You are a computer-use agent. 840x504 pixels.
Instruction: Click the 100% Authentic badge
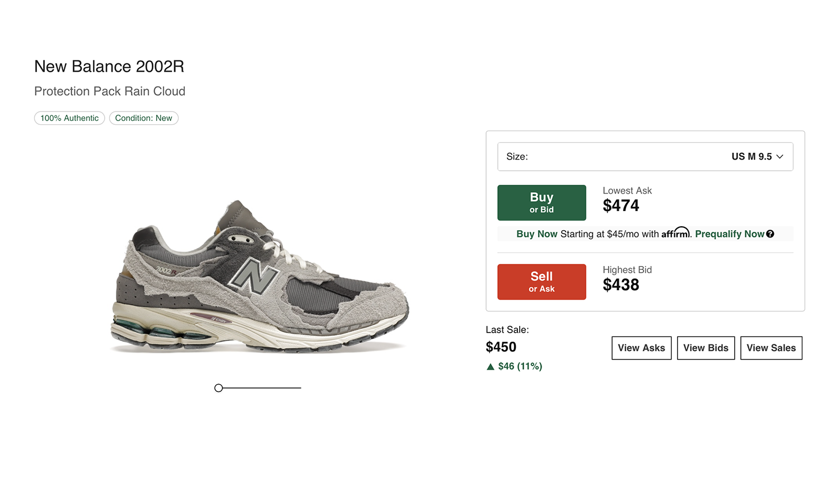[x=69, y=118]
